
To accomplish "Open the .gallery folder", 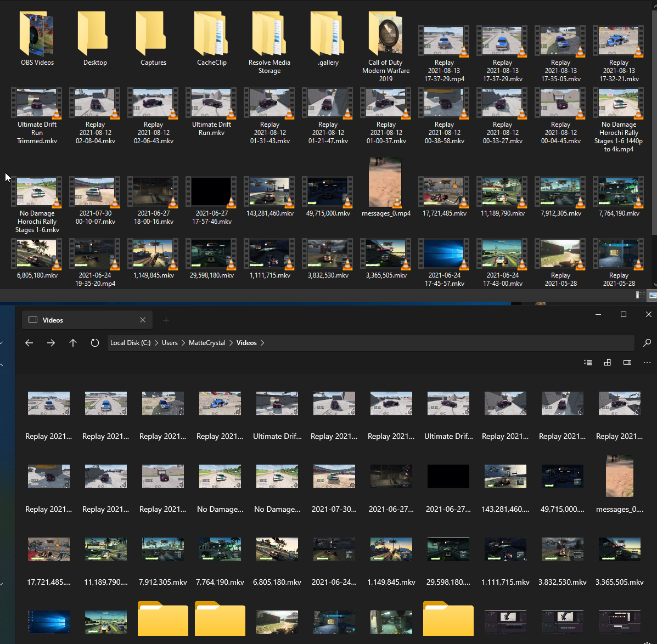I will click(328, 39).
